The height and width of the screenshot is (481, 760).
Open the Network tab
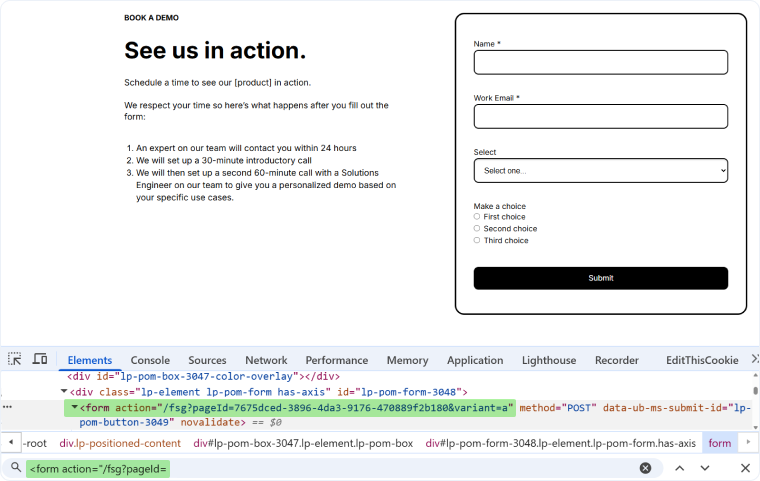(x=266, y=361)
